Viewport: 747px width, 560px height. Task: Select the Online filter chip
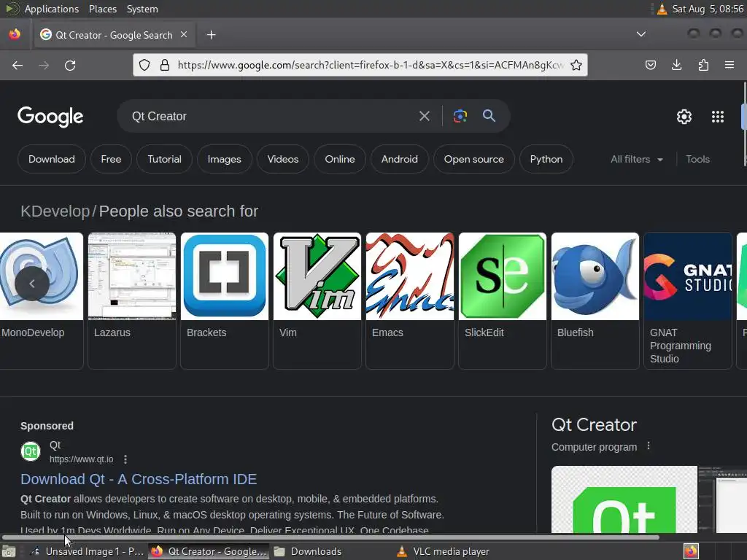pos(340,159)
